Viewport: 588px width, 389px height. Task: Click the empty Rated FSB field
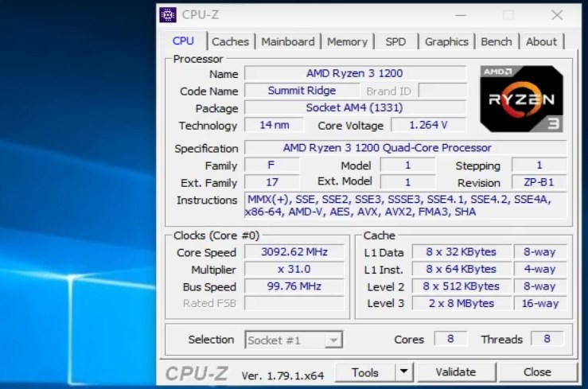[294, 303]
